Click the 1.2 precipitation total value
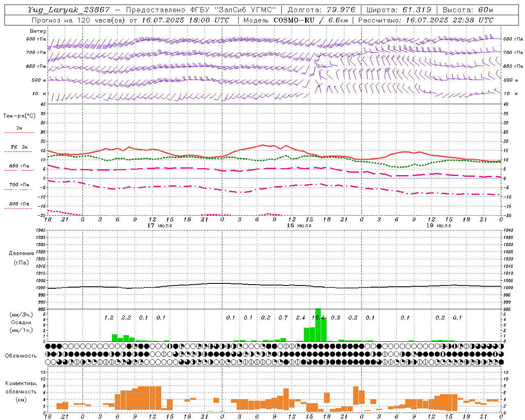This screenshot has height=420, width=525. click(x=109, y=317)
